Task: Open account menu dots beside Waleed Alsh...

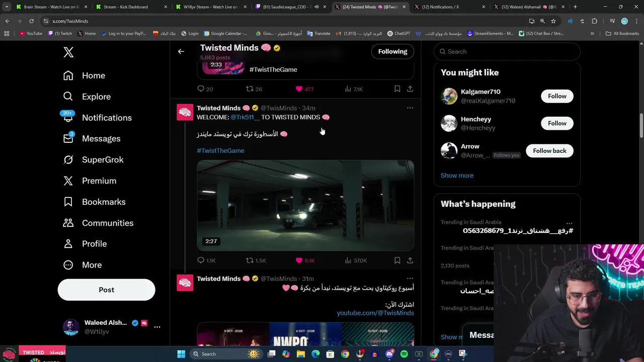Action: 157,327
